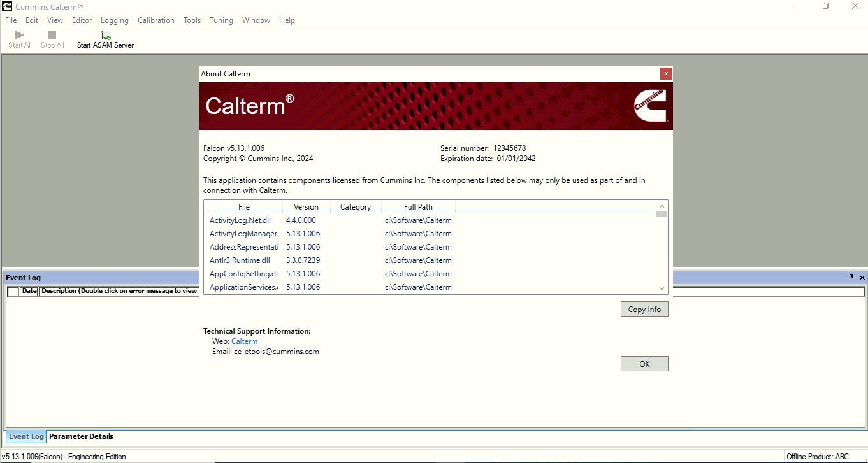Sort list by Version column header
The height and width of the screenshot is (463, 868).
[306, 207]
